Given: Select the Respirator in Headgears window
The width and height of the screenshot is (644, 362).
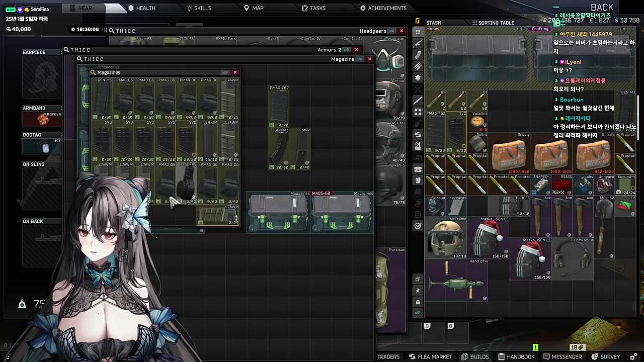Looking at the screenshot, I should [390, 56].
